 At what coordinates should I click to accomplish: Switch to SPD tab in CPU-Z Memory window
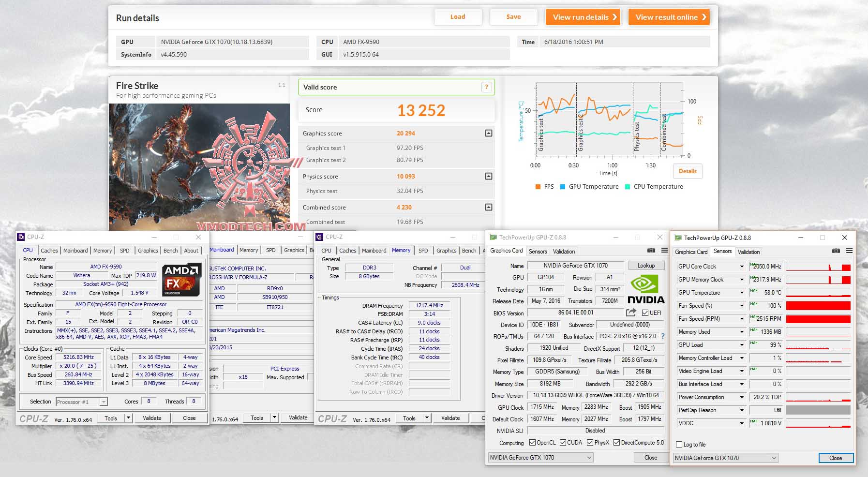(423, 251)
